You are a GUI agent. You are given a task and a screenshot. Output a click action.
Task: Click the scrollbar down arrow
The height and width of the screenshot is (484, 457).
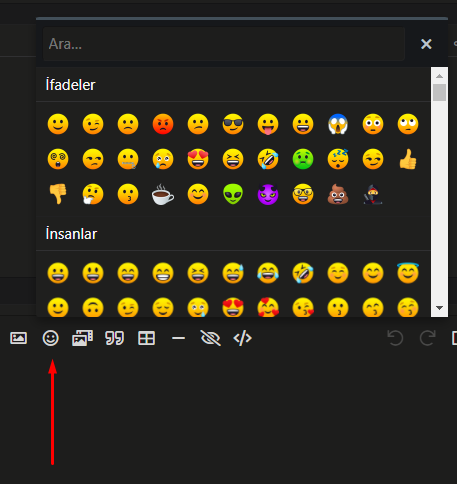click(439, 308)
